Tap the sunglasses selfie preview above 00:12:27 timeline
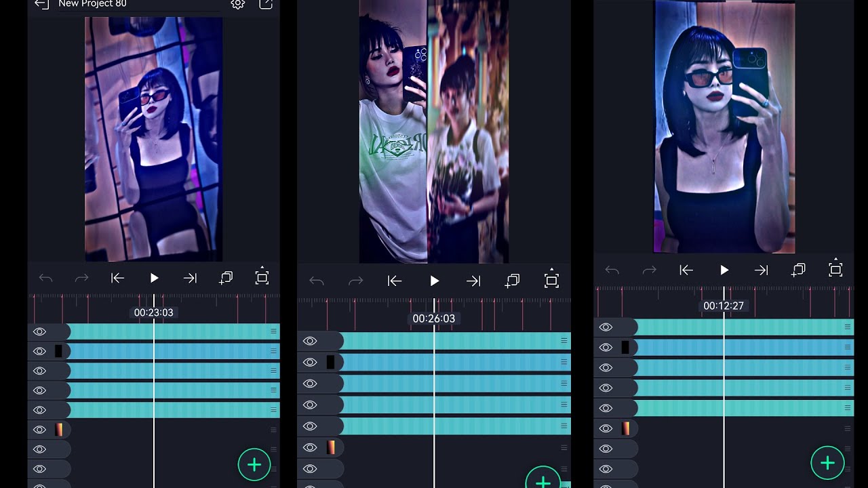 [724, 127]
